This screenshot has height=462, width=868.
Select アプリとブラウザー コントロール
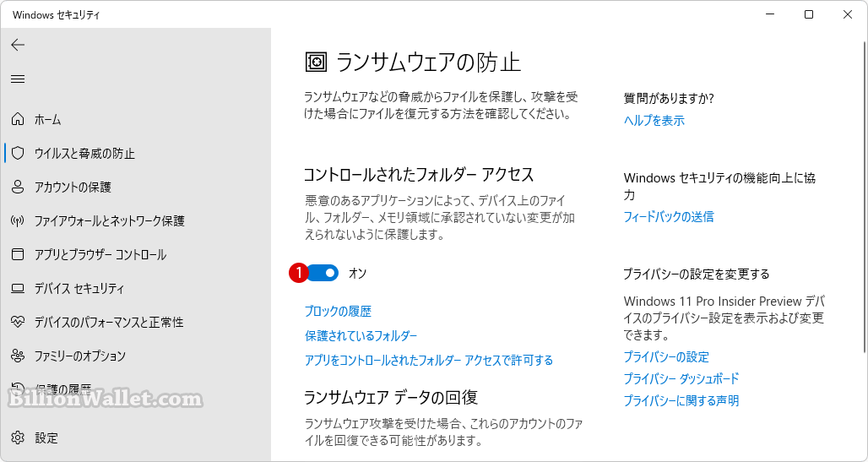pyautogui.click(x=100, y=254)
